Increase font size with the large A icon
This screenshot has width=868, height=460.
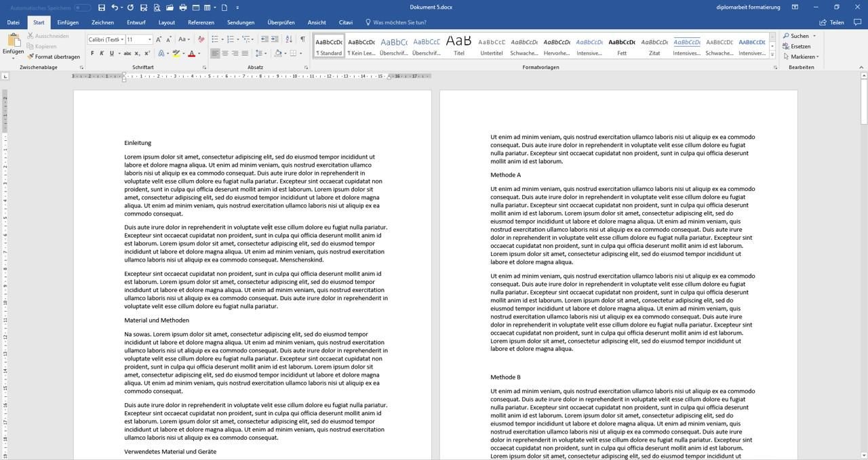pyautogui.click(x=159, y=39)
